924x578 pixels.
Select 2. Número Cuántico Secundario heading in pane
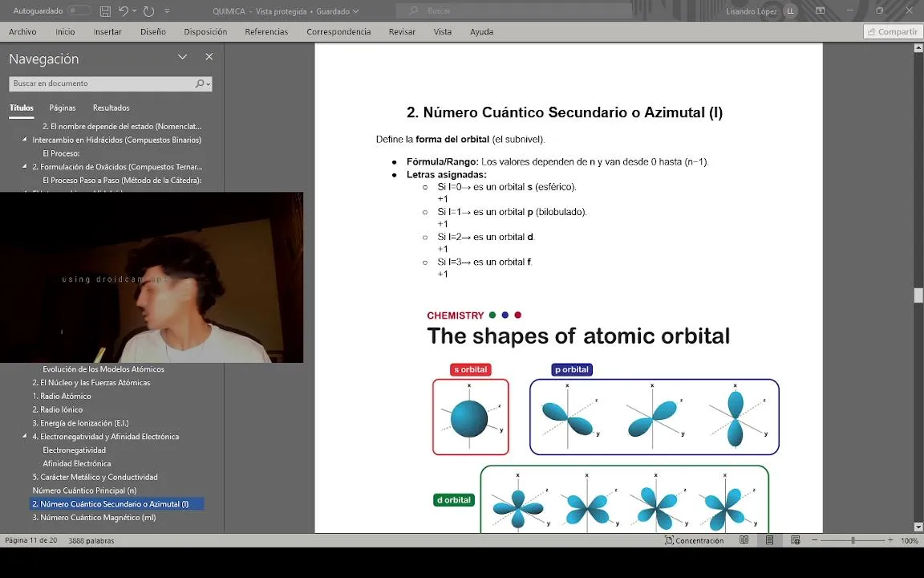coord(116,504)
